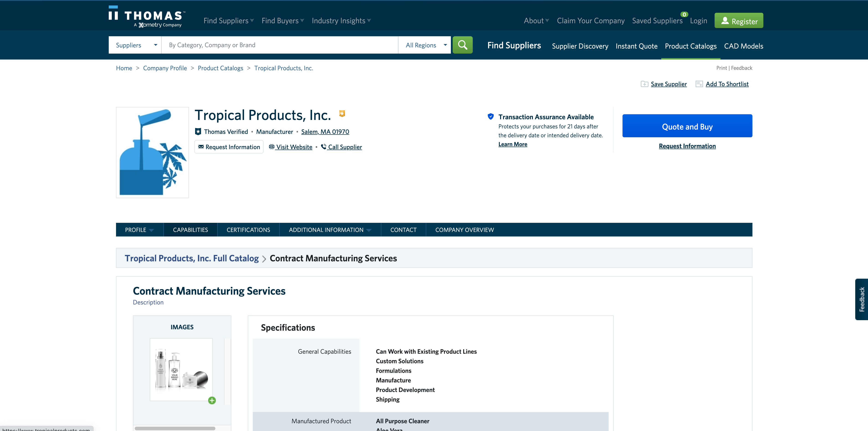Viewport: 868px width, 431px height.
Task: Click the green plus icon on product image
Action: click(212, 400)
